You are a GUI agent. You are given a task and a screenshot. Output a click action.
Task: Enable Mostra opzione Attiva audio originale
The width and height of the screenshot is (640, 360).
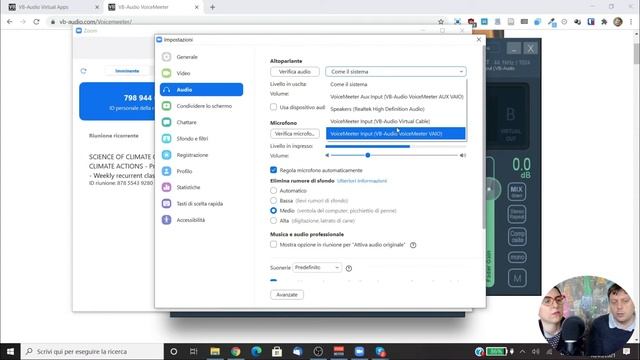point(273,244)
